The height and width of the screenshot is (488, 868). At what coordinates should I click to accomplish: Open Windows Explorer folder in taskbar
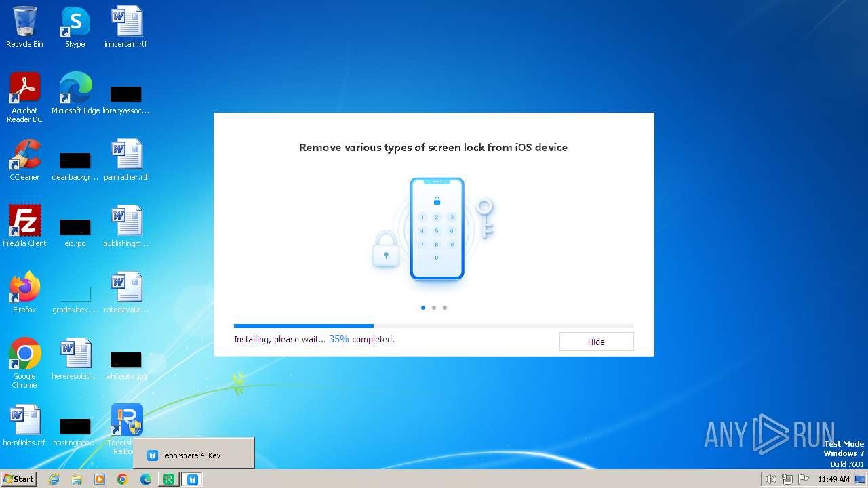77,479
